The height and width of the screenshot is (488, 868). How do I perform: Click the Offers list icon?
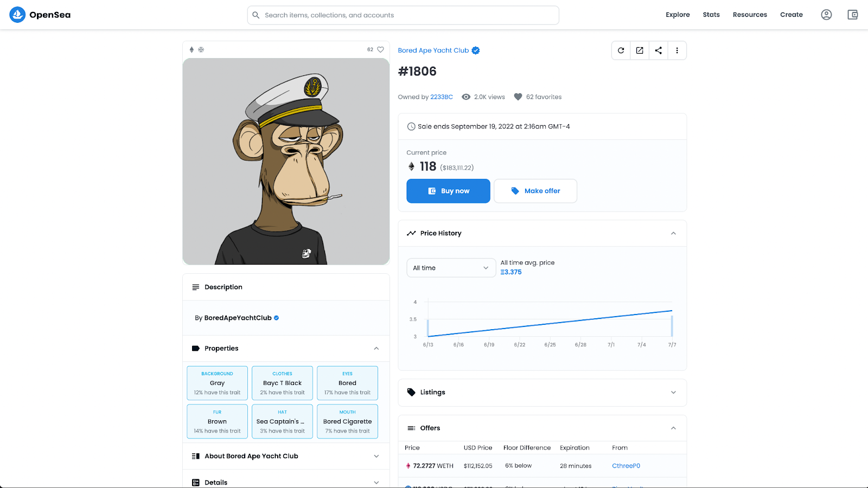click(x=411, y=428)
